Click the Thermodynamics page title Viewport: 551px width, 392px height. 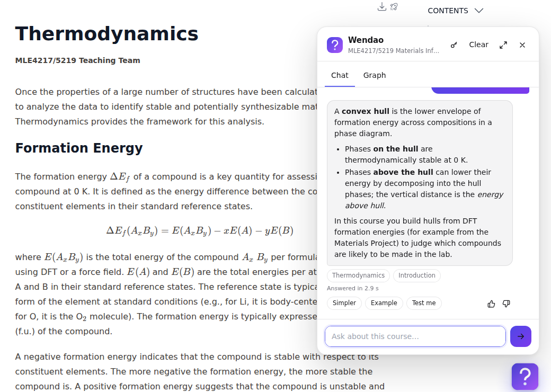click(x=107, y=34)
